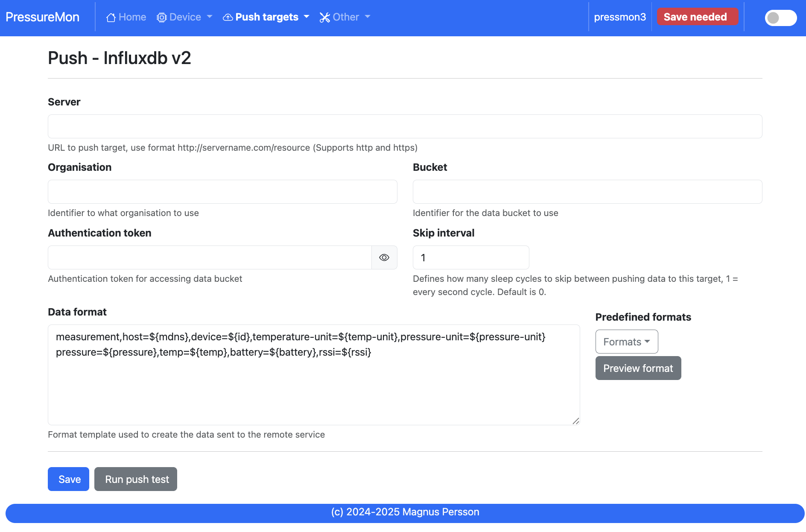Focus the Server URL input field

(405, 126)
